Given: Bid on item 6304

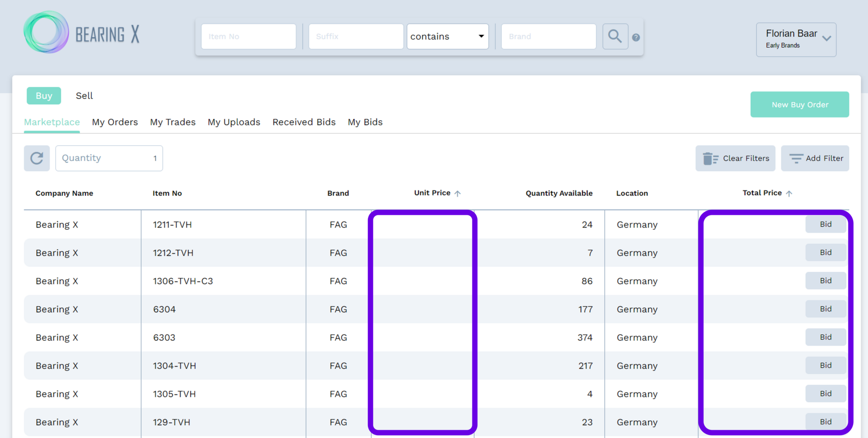Looking at the screenshot, I should tap(826, 309).
